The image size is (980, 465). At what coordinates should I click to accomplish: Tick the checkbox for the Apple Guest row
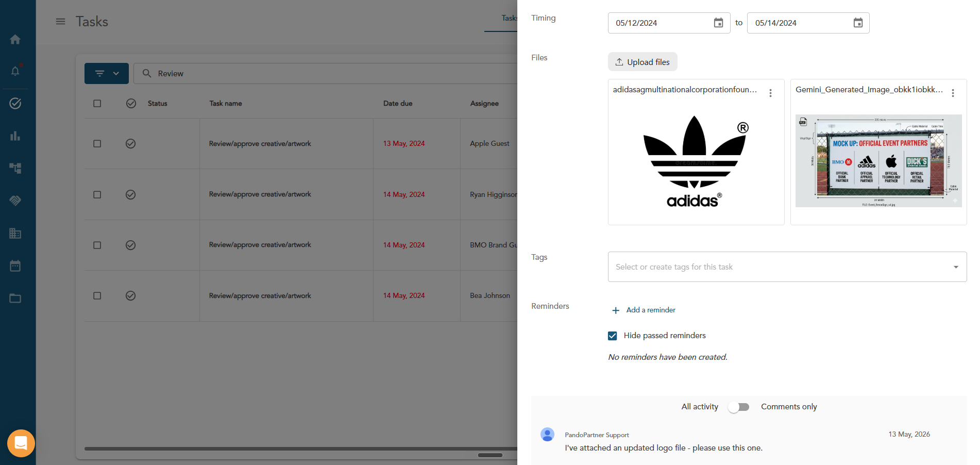(97, 143)
